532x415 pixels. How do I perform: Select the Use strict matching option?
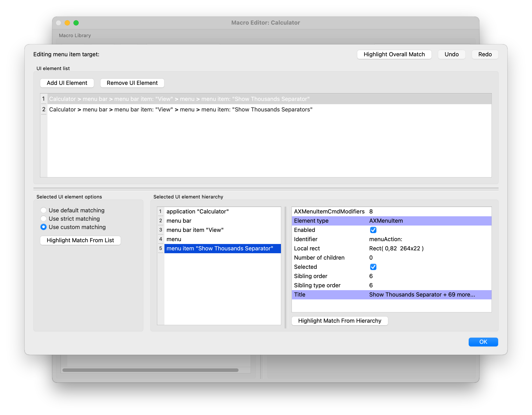click(x=43, y=219)
